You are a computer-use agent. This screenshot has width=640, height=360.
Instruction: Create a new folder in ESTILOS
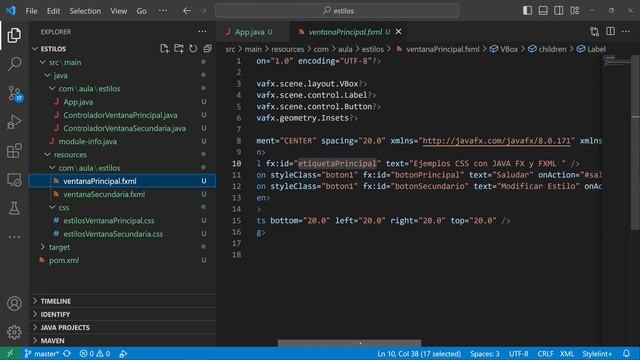coord(179,49)
